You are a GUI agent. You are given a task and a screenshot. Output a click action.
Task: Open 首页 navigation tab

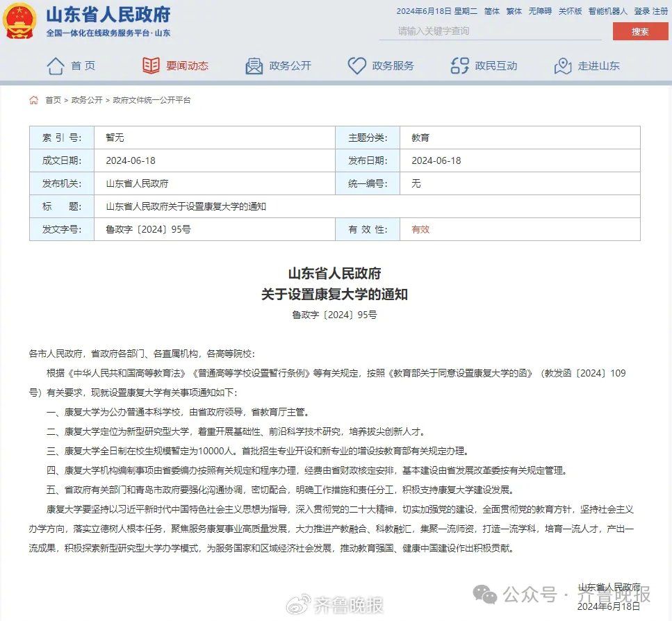pos(83,65)
